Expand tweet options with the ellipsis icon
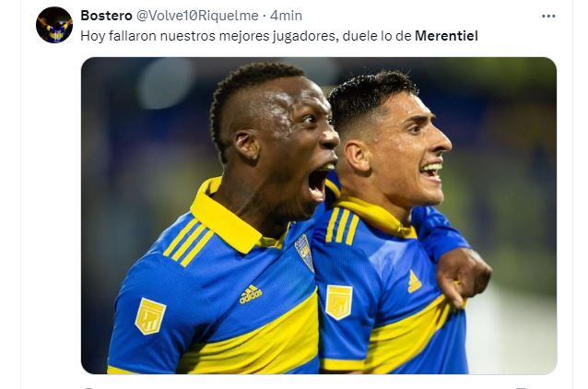Viewport: 588px width, 389px height. point(548,16)
